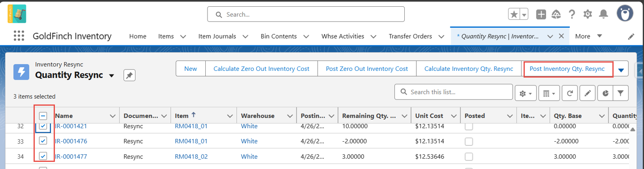
Task: Toggle the select-all header checkbox
Action: 43,116
